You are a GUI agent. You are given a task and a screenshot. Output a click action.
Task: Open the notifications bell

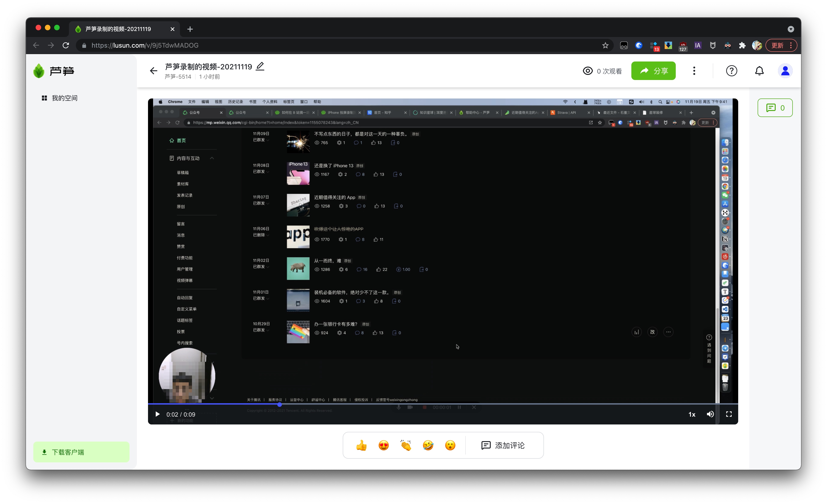[x=759, y=71]
